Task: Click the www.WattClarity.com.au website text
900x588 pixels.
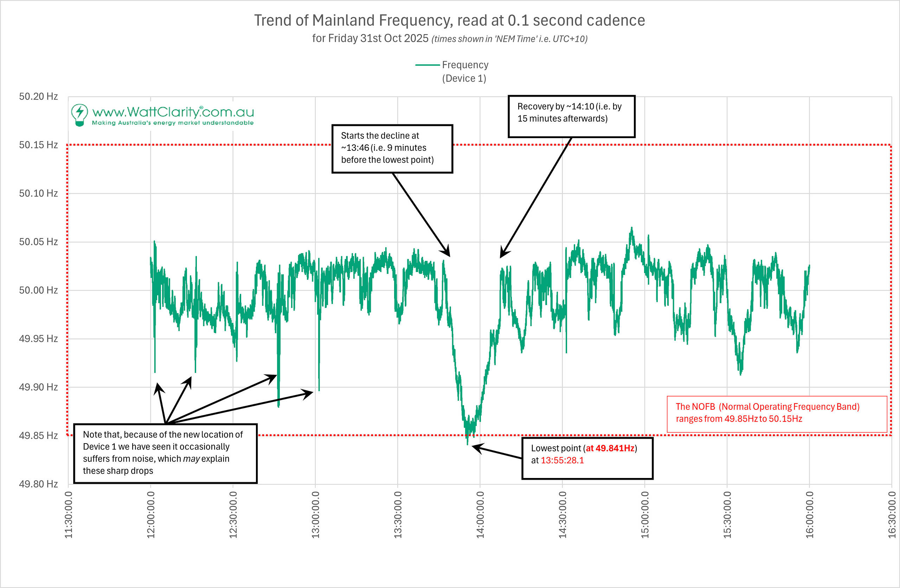Action: coord(173,112)
